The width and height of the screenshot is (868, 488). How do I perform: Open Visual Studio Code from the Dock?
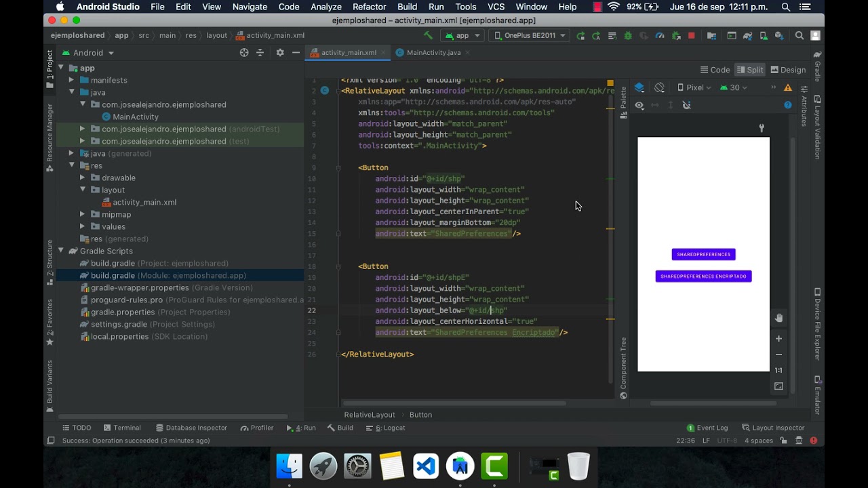(x=426, y=466)
